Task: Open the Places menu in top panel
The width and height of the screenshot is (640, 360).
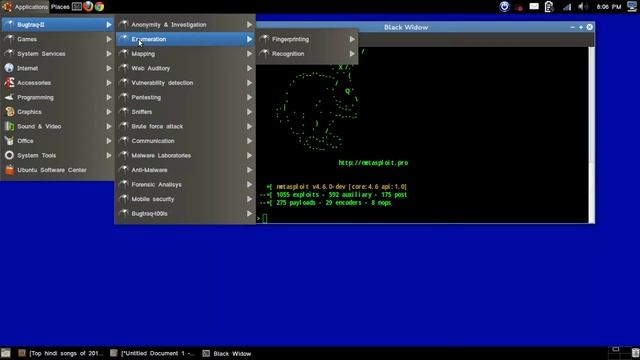Action: pos(60,7)
